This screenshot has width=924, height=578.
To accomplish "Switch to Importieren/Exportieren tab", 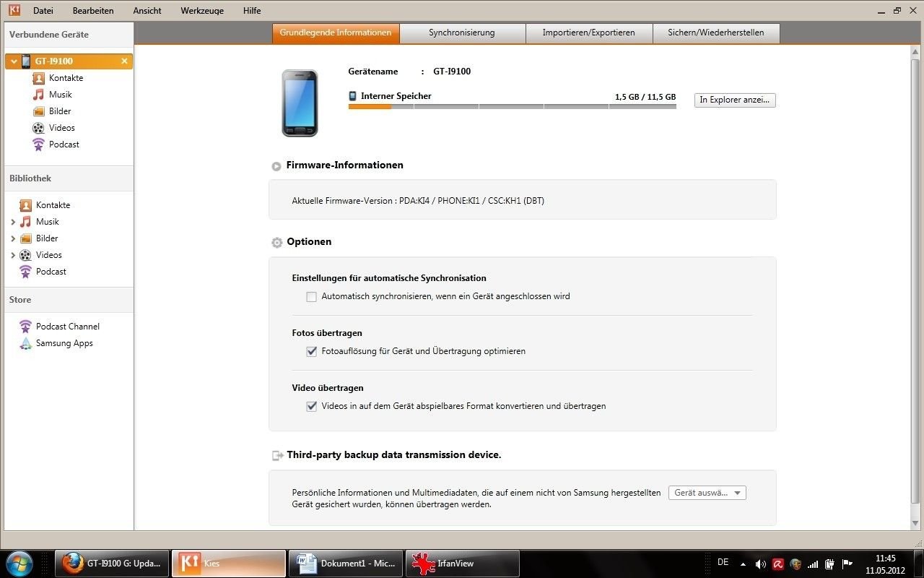I will (588, 33).
